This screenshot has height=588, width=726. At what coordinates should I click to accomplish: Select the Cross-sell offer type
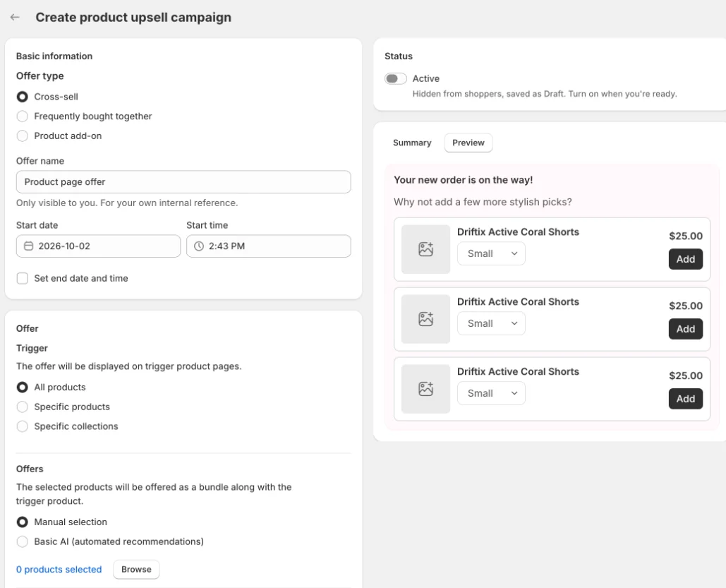tap(23, 97)
